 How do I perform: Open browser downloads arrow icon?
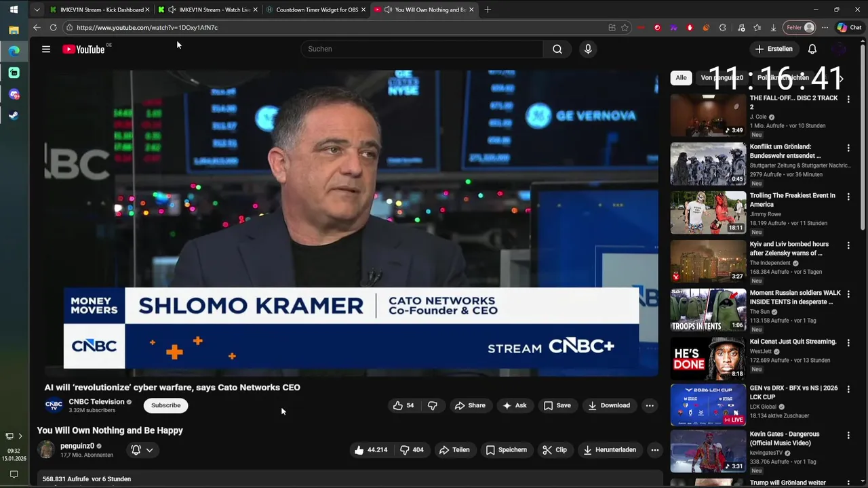pyautogui.click(x=774, y=28)
